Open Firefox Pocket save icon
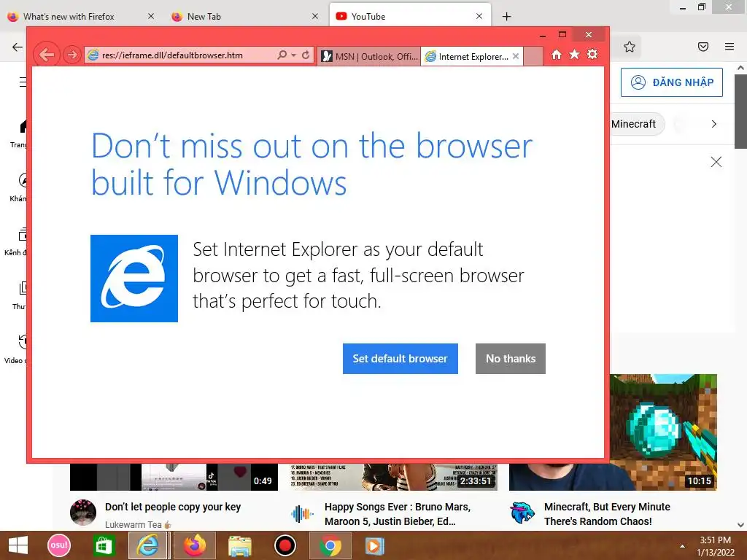Image resolution: width=747 pixels, height=560 pixels. click(x=703, y=47)
